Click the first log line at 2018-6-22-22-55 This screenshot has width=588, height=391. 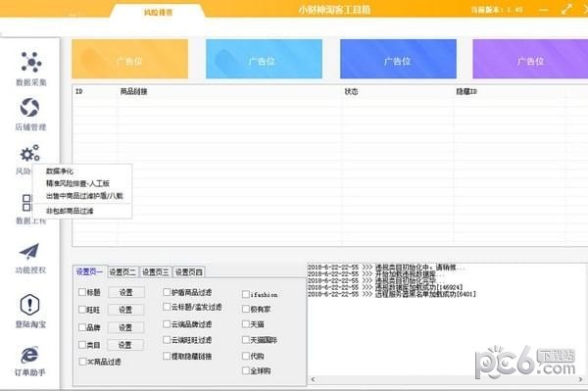[386, 268]
